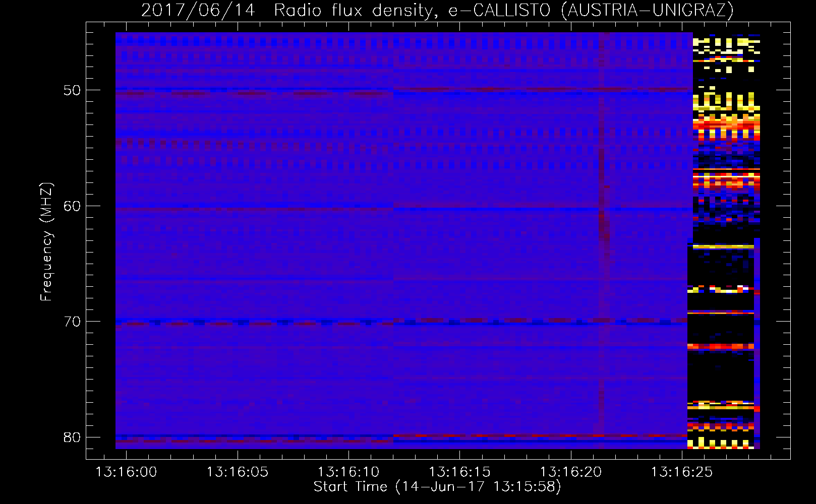The height and width of the screenshot is (504, 816).
Task: Click the 13:16:05 time tick label
Action: 237,472
